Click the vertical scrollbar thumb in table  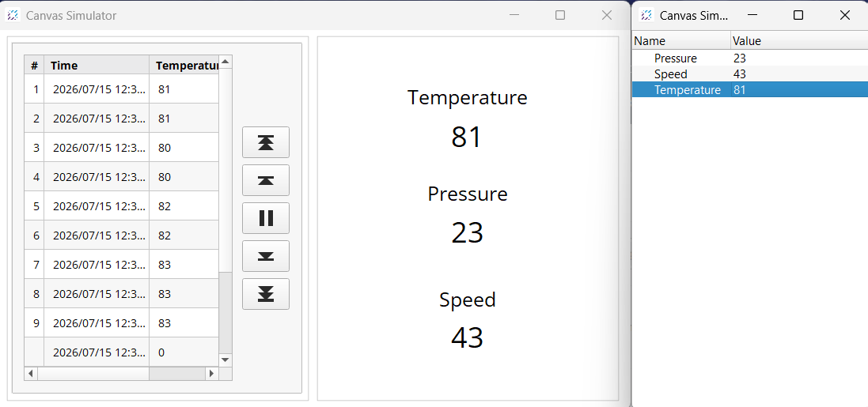coord(226,313)
